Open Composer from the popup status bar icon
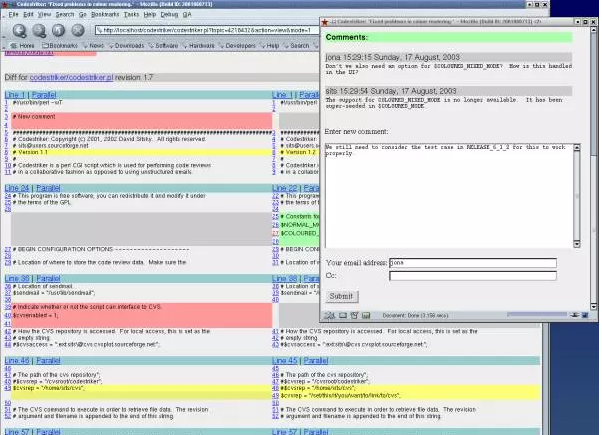Screen dimensions: 602x435 point(354,316)
